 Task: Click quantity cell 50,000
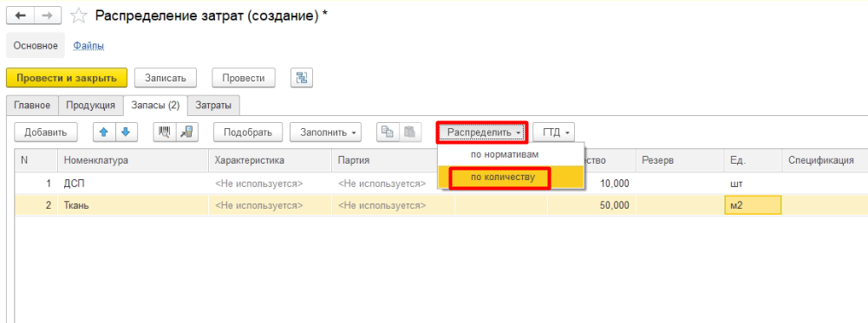point(591,205)
